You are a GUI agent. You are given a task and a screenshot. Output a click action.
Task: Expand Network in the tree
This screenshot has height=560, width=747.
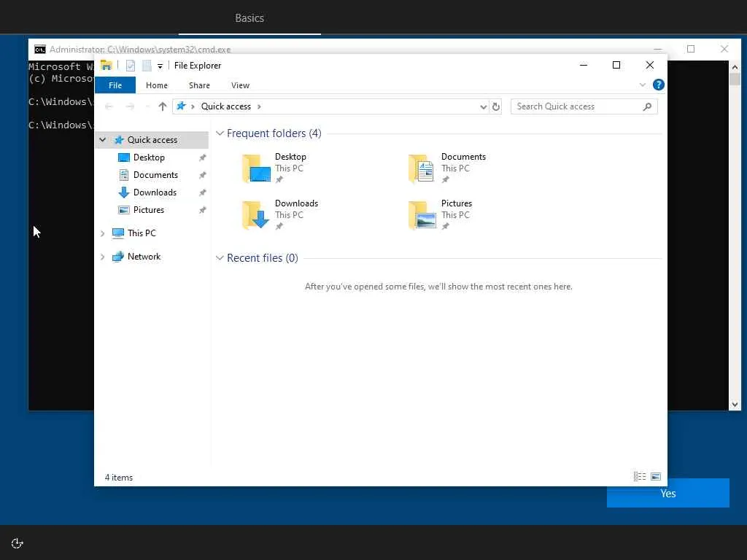tap(102, 257)
